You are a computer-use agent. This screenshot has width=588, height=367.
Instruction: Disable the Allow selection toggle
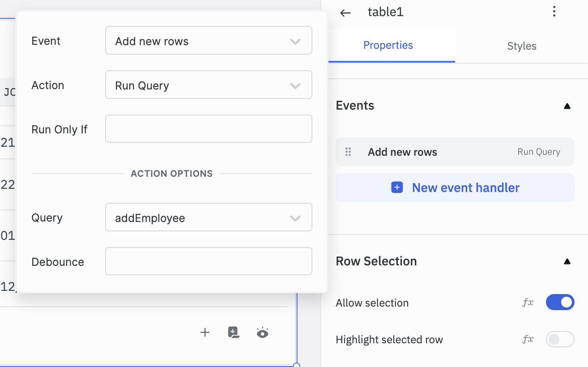coord(560,303)
